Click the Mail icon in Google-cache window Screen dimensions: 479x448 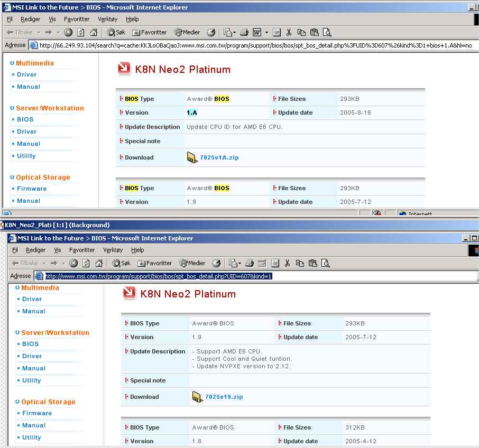pyautogui.click(x=227, y=32)
